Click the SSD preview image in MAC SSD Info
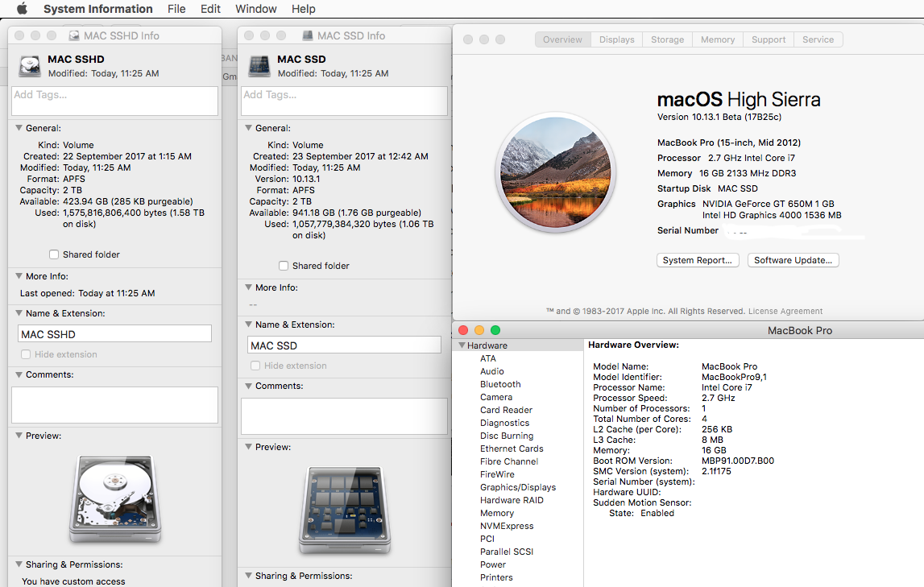This screenshot has height=587, width=924. [345, 510]
